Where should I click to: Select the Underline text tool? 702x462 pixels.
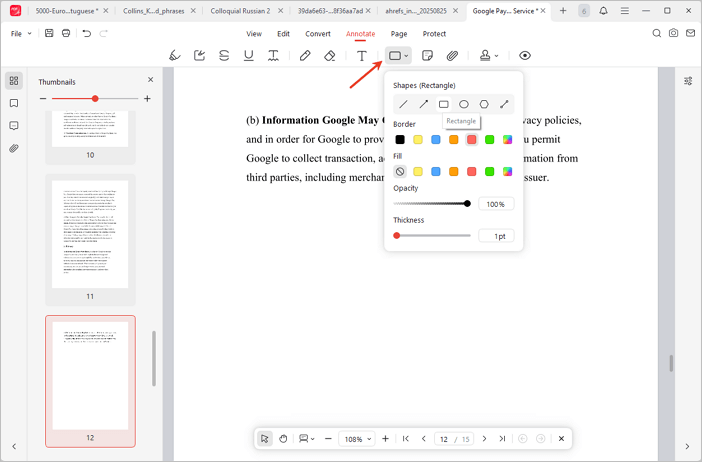tap(249, 56)
